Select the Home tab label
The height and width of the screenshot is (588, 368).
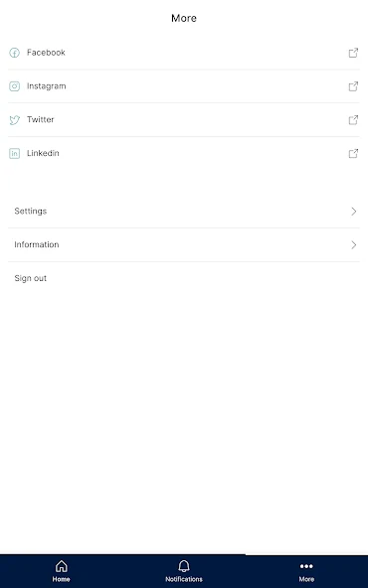62,579
